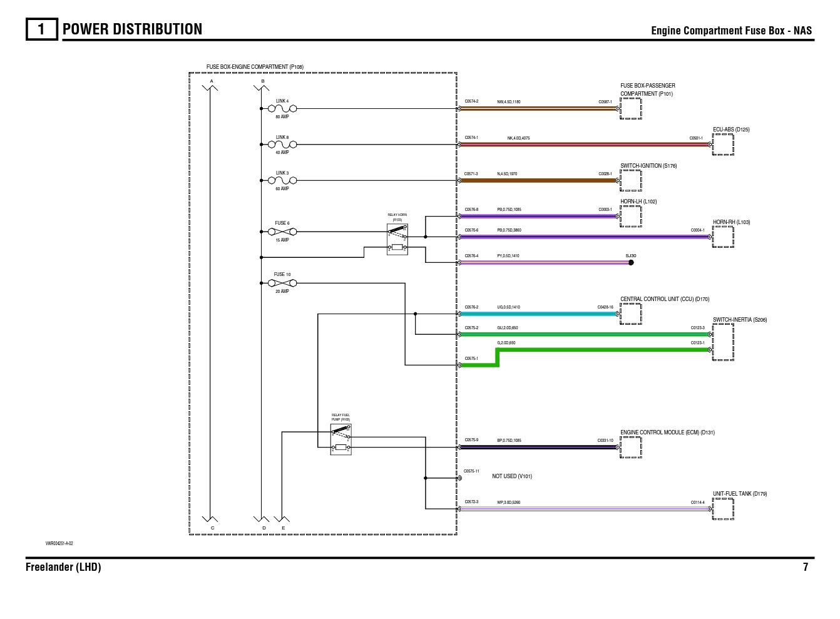The image size is (840, 619).
Task: Click the POWER DISTRIBUTION heading
Action: click(133, 29)
